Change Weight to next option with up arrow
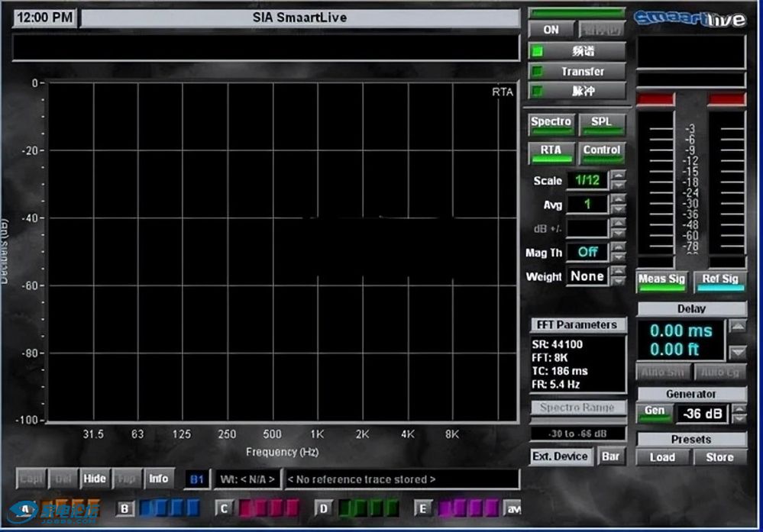Image resolution: width=763 pixels, height=532 pixels. 618,271
